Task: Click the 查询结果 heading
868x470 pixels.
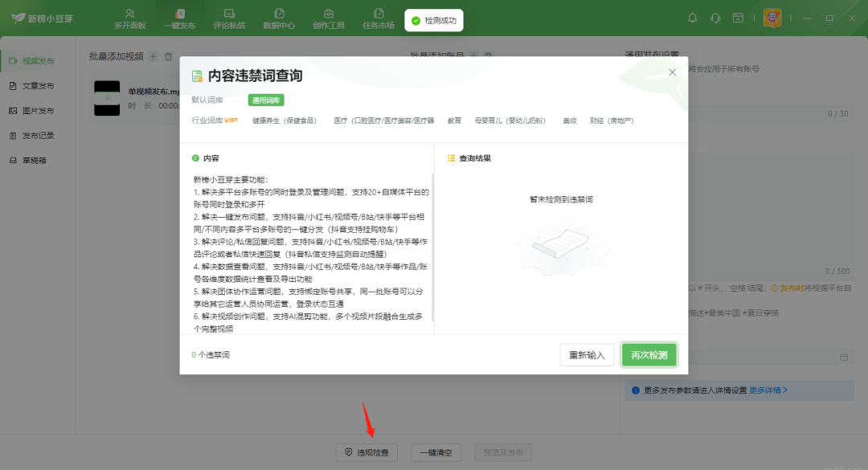Action: pyautogui.click(x=475, y=158)
